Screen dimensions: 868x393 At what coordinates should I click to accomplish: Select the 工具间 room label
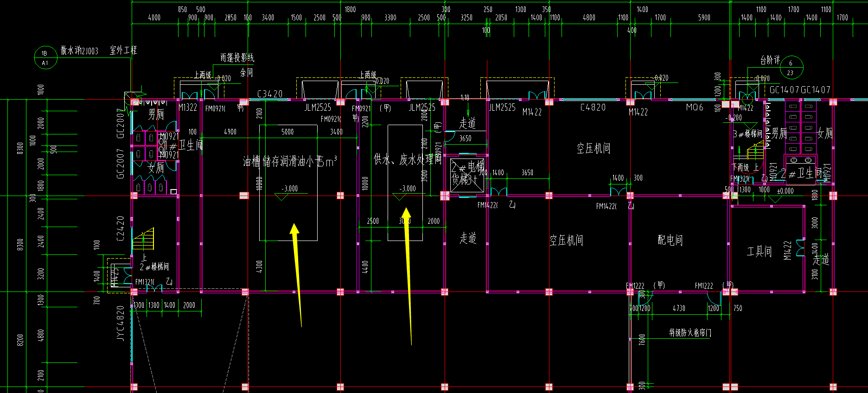(x=759, y=252)
